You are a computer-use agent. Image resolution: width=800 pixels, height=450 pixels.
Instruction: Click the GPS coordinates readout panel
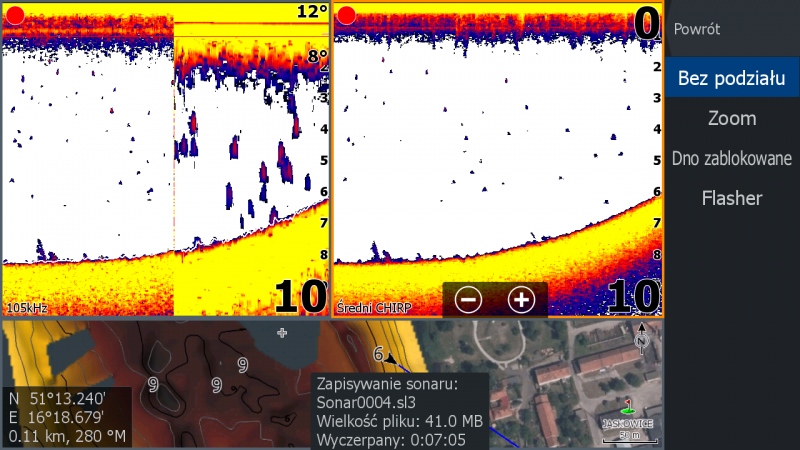point(66,415)
